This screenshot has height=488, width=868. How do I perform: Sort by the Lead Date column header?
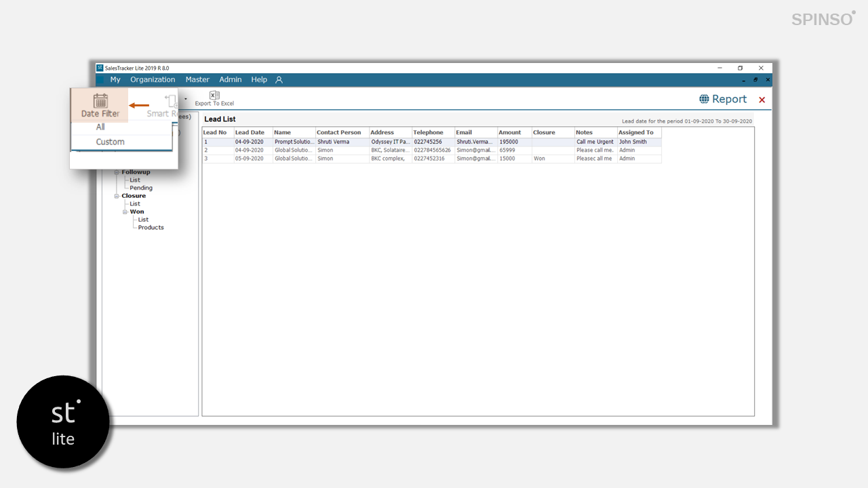250,133
